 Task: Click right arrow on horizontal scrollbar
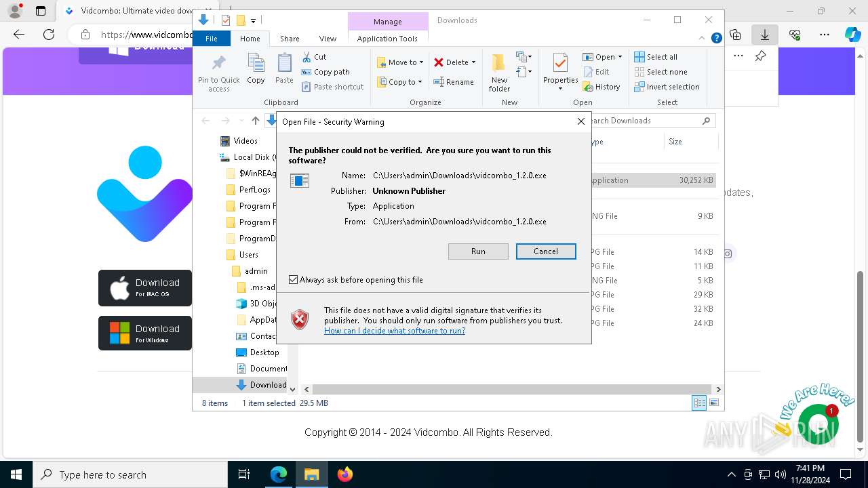pyautogui.click(x=718, y=390)
